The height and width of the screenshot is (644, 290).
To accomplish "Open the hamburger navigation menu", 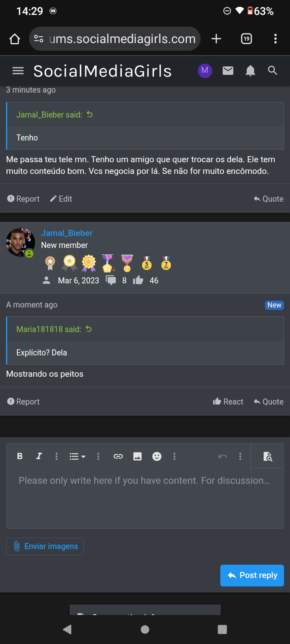I will click(18, 71).
